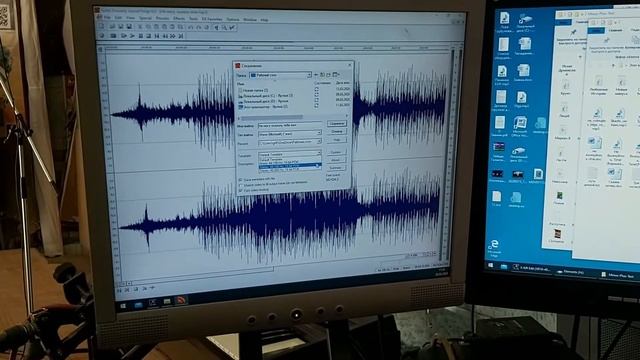Open the FX Favorites menu
Image resolution: width=640 pixels, height=360 pixels.
(x=212, y=19)
